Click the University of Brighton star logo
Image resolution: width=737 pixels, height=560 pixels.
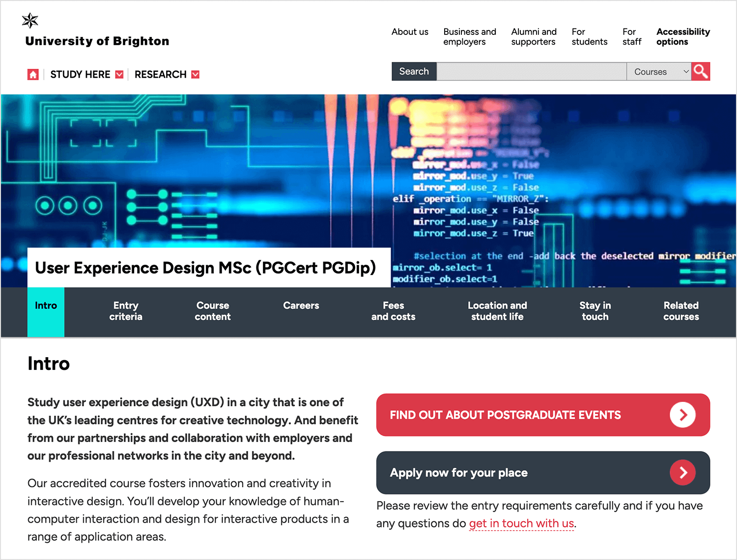coord(30,21)
